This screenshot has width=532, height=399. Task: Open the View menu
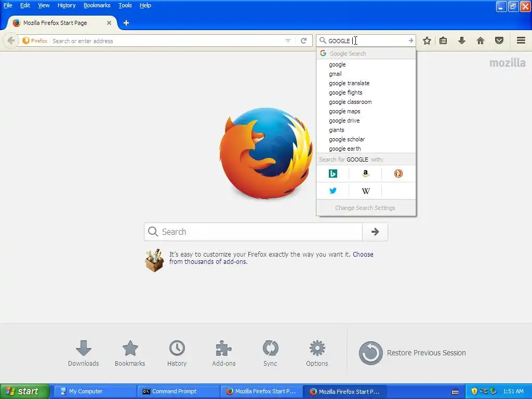(44, 5)
